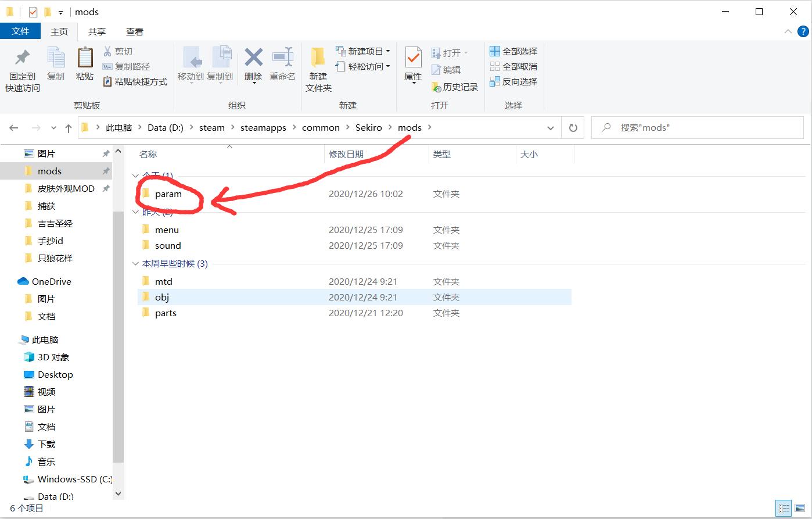
Task: Navigate up one folder level
Action: tap(69, 128)
